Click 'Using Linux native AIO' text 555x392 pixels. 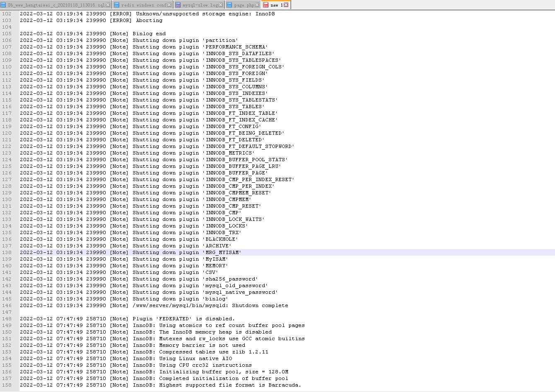click(195, 358)
